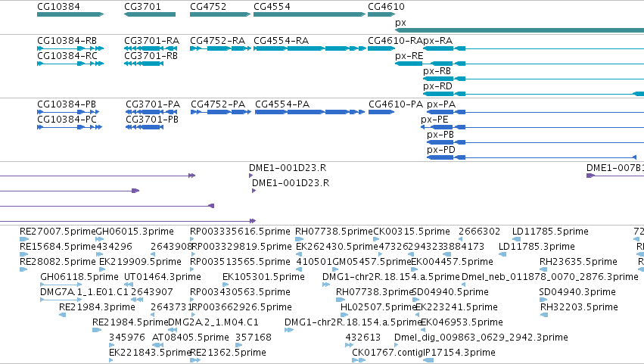Select the DMG2A.2_1.M04.C1 label
644x364 pixels.
(x=213, y=322)
